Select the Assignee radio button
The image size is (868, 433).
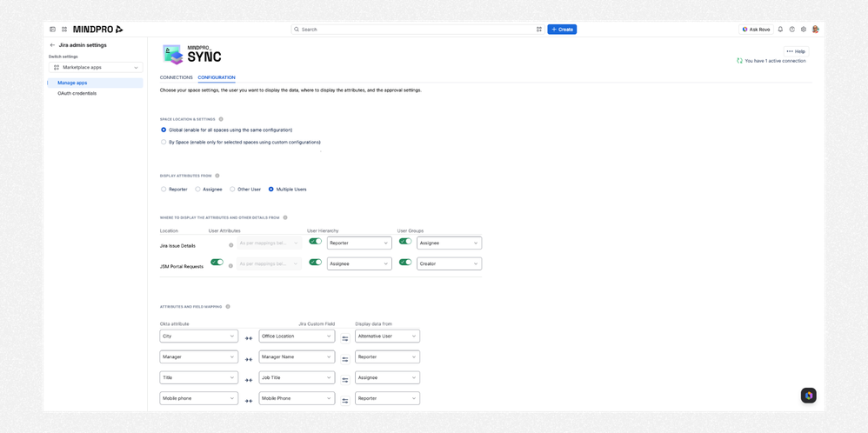pyautogui.click(x=197, y=189)
